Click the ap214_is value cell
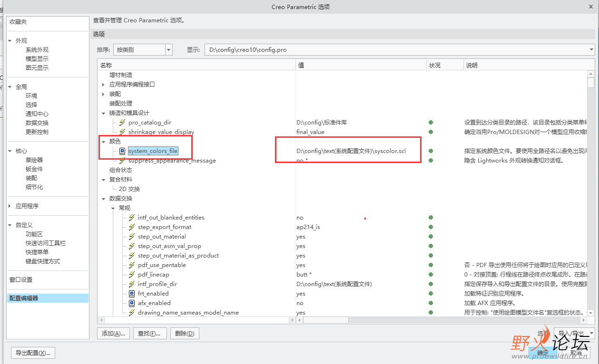Image resolution: width=599 pixels, height=364 pixels. (x=308, y=227)
